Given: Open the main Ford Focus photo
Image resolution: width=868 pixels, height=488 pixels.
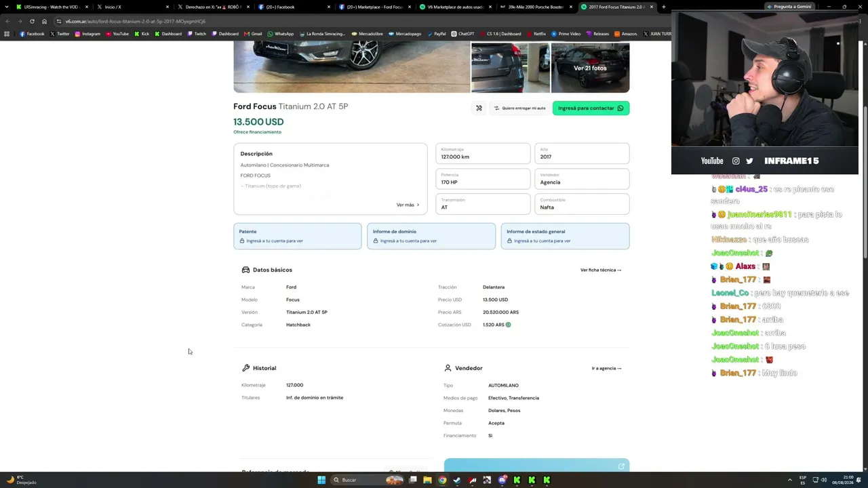Looking at the screenshot, I should point(351,66).
